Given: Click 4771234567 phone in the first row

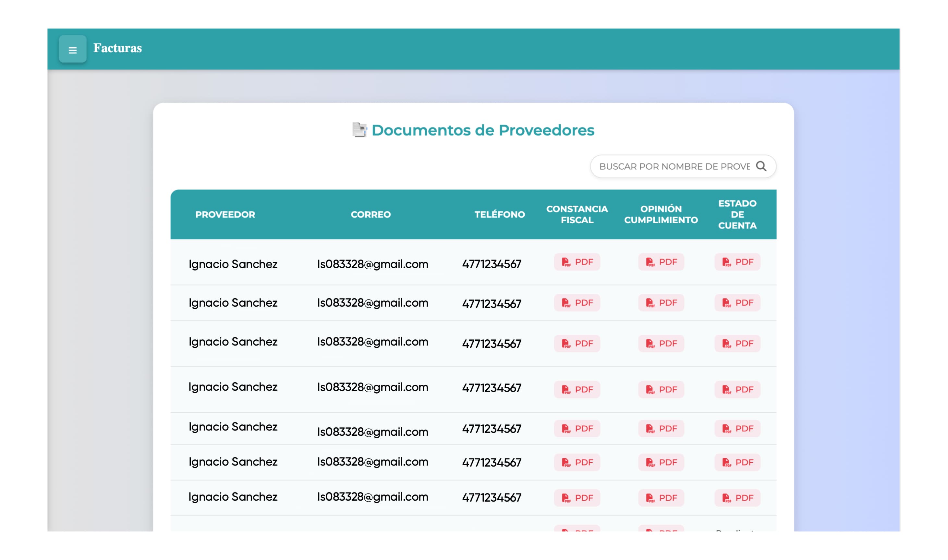Looking at the screenshot, I should click(x=492, y=264).
